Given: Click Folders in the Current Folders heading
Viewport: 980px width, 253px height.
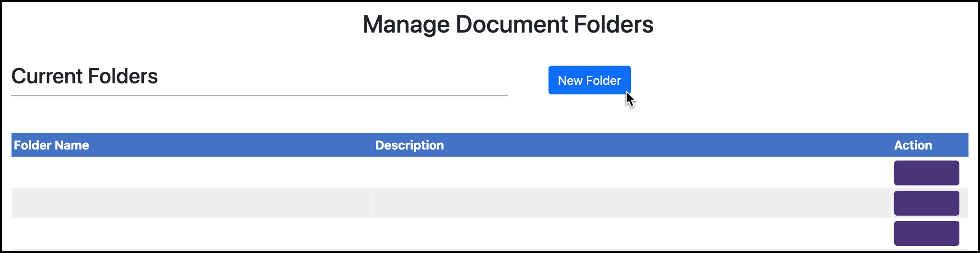Looking at the screenshot, I should coord(123,76).
